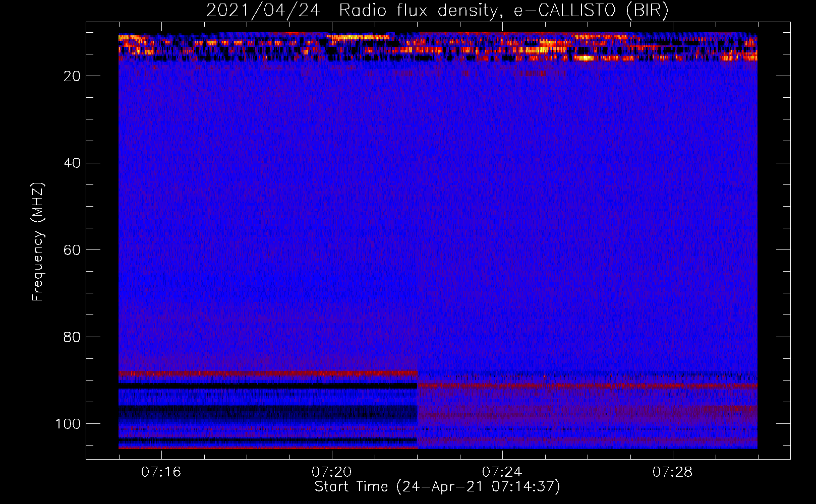Click the 07:24 time tick label

(x=502, y=472)
